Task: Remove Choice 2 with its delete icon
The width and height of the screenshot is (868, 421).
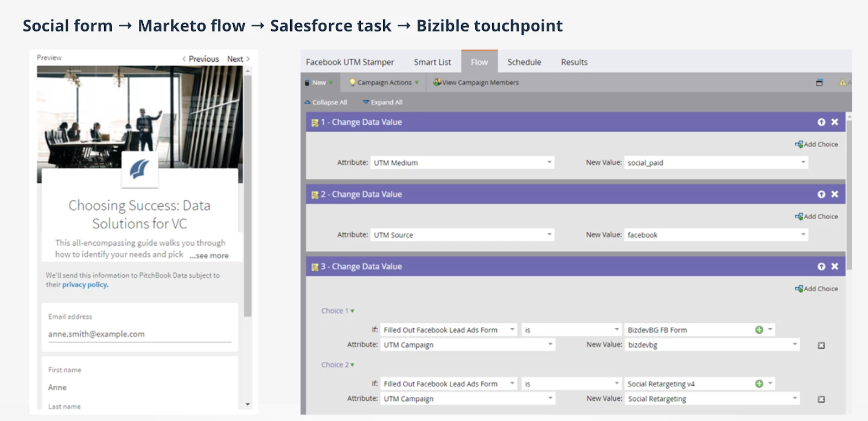Action: point(821,399)
